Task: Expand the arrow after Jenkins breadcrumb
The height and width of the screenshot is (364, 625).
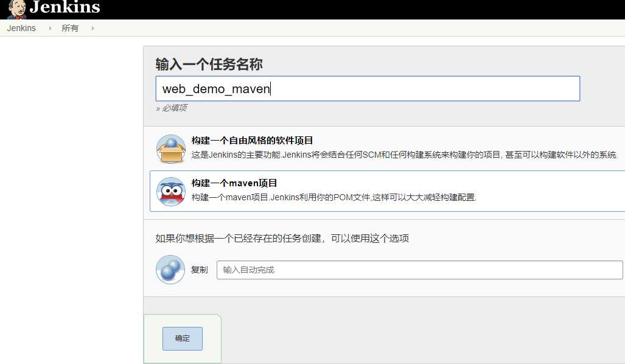Action: 50,29
